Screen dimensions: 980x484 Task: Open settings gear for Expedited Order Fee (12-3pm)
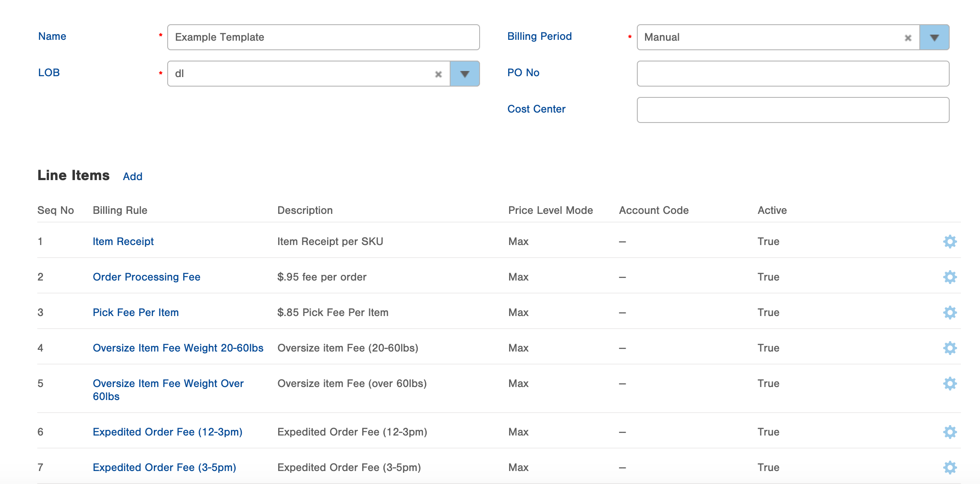pos(950,432)
